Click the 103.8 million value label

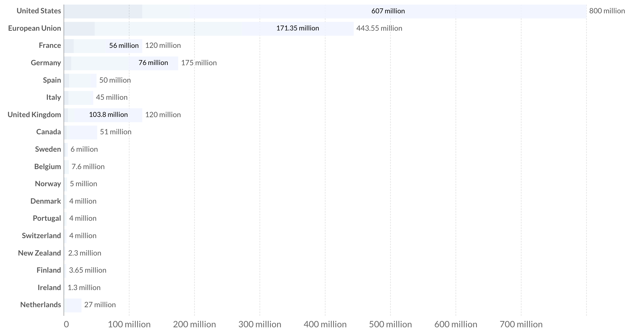point(108,115)
